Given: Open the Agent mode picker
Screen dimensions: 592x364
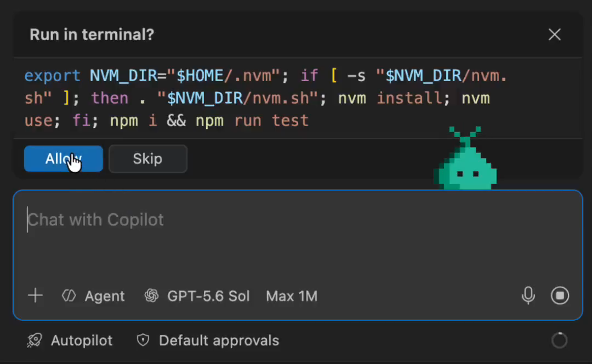Looking at the screenshot, I should pos(93,296).
